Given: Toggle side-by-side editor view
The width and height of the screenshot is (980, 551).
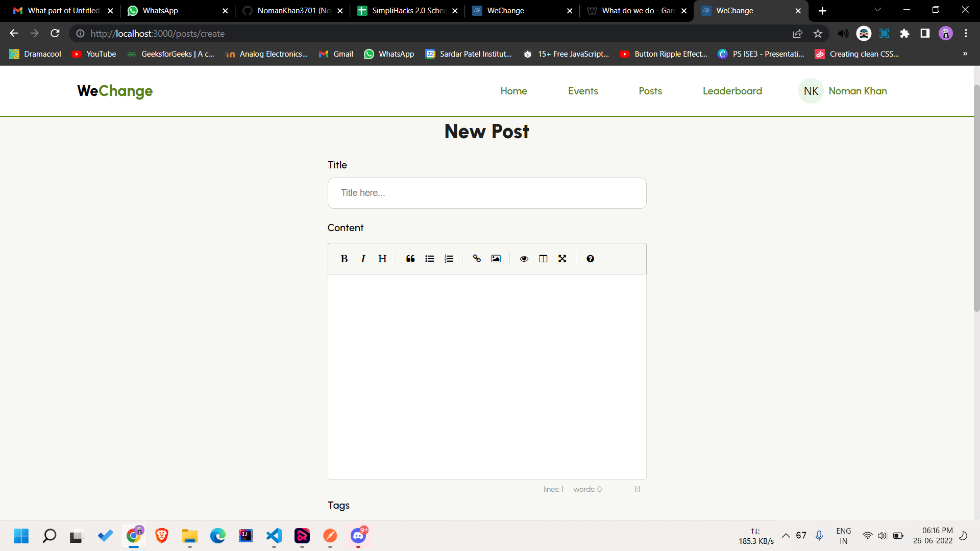Looking at the screenshot, I should pos(543,259).
